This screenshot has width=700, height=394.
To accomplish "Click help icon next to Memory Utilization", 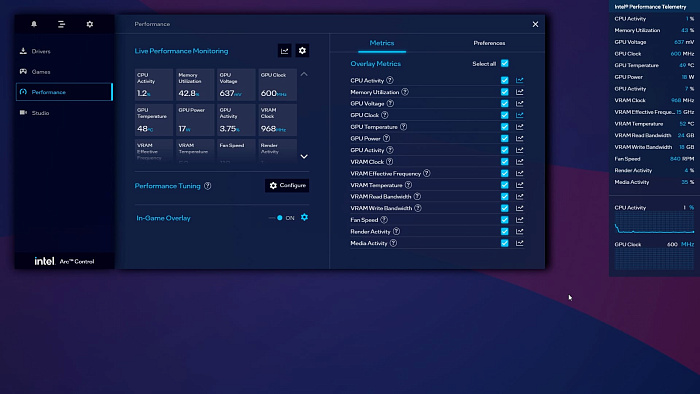I will click(405, 92).
